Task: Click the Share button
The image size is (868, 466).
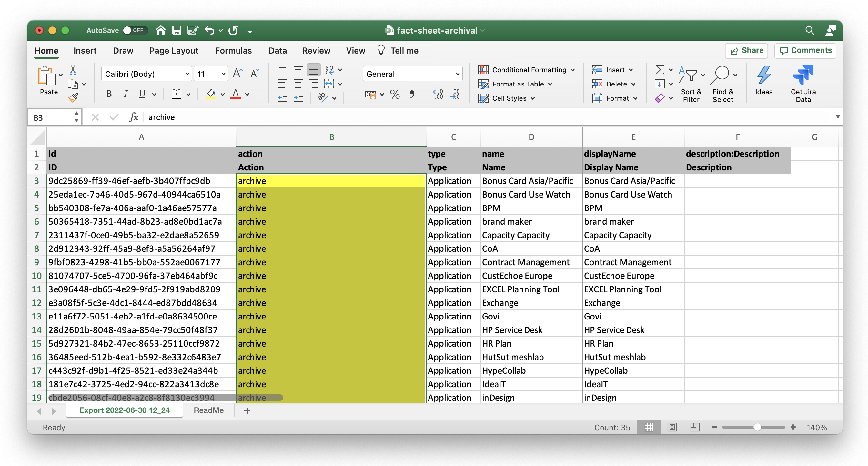Action: 746,51
